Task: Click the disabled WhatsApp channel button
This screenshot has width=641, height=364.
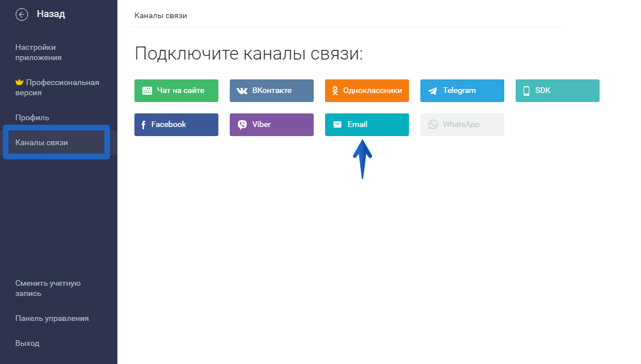Action: (462, 125)
